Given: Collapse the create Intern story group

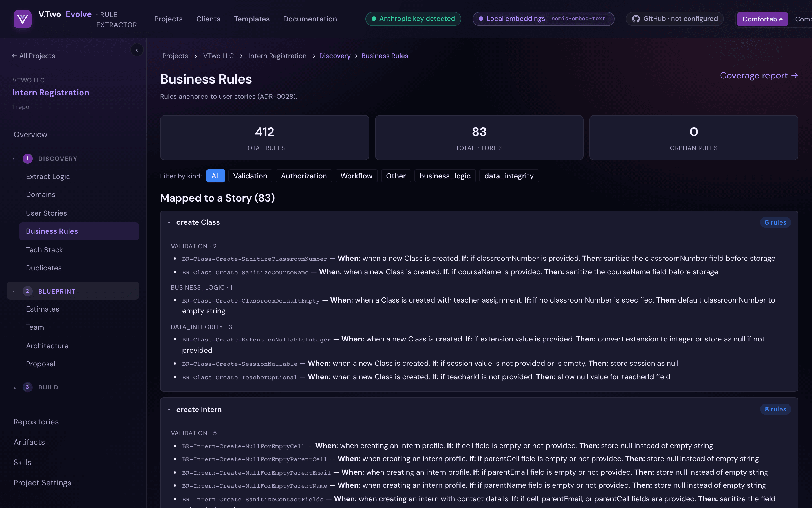Looking at the screenshot, I should (x=169, y=410).
